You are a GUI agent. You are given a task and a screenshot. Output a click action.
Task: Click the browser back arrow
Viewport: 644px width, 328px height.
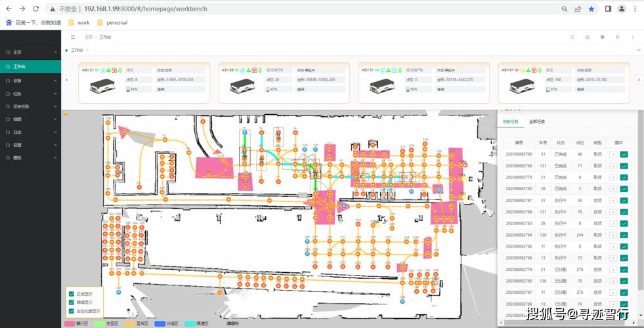pyautogui.click(x=9, y=9)
